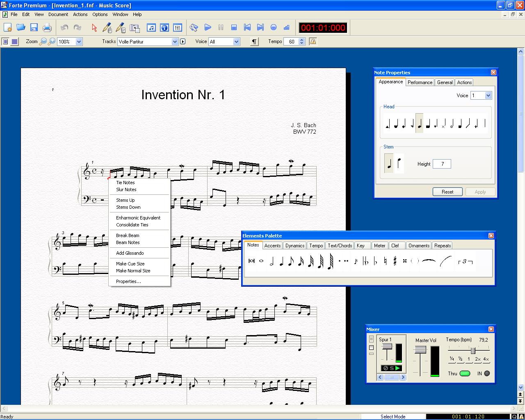Click the Rewind to start icon
The height and width of the screenshot is (420, 525).
pos(247,27)
